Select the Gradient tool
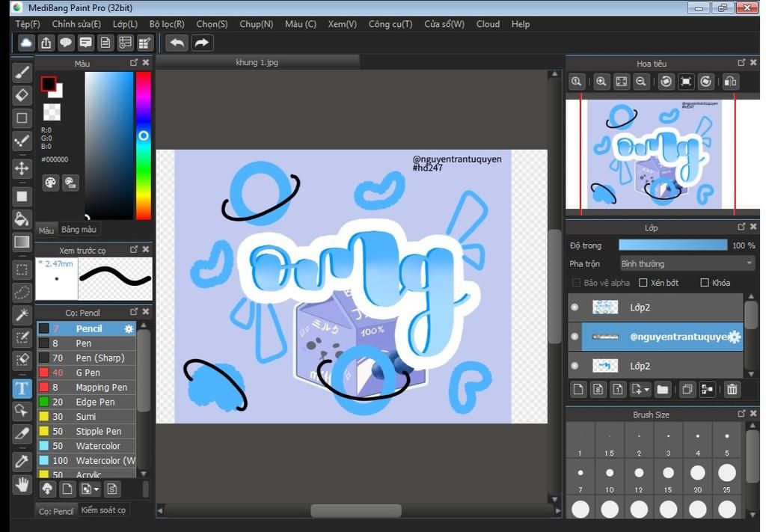 [x=22, y=242]
